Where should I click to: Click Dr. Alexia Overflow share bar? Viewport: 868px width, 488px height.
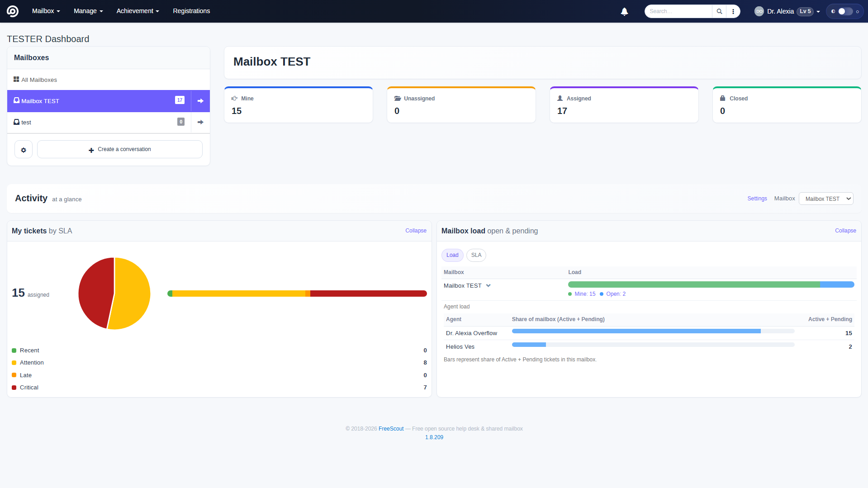653,331
